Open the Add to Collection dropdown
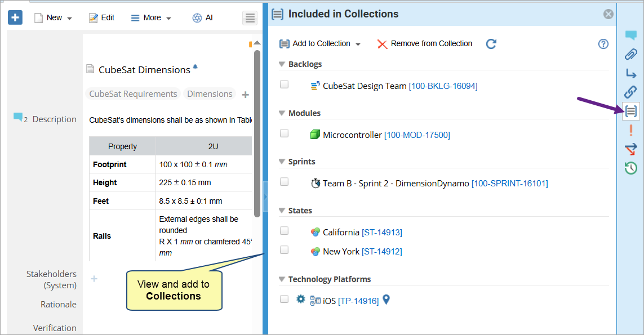 tap(321, 44)
